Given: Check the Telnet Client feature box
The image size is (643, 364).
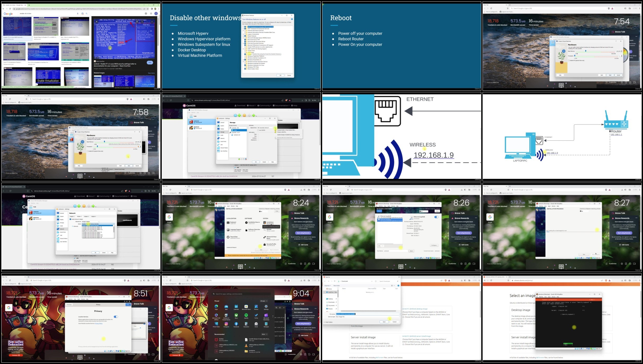Looking at the screenshot, I should click(x=245, y=51).
